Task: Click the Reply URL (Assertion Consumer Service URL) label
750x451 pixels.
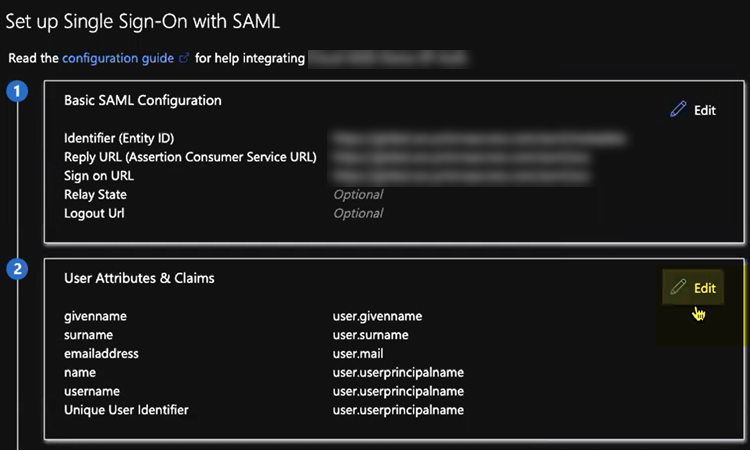Action: click(190, 157)
